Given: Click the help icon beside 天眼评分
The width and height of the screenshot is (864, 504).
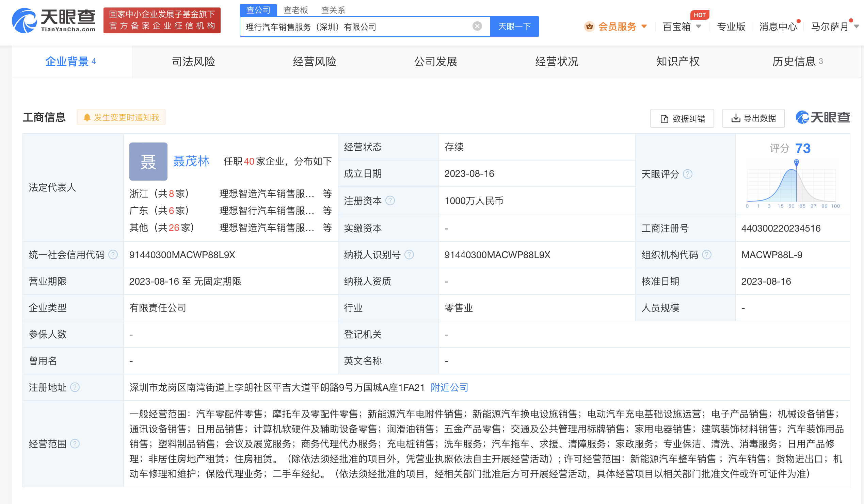Looking at the screenshot, I should (x=687, y=174).
